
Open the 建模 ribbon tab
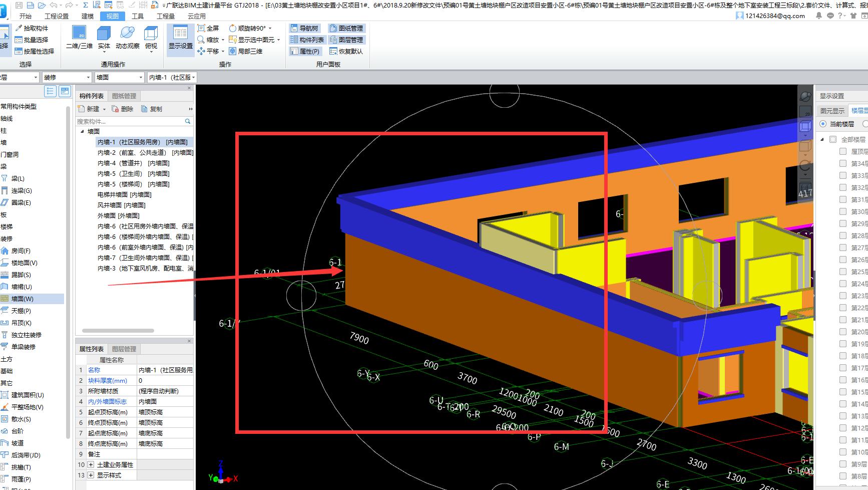pos(88,16)
